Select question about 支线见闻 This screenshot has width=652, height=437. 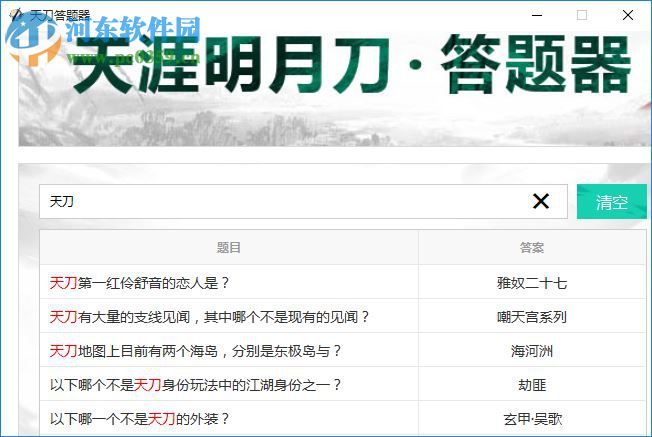[x=210, y=317]
